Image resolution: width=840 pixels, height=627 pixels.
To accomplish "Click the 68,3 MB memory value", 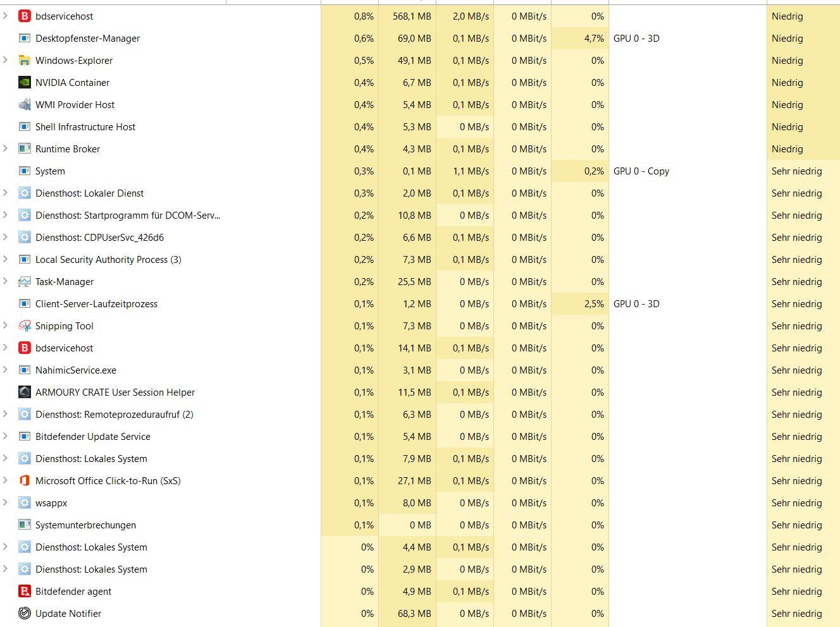I will [x=414, y=614].
